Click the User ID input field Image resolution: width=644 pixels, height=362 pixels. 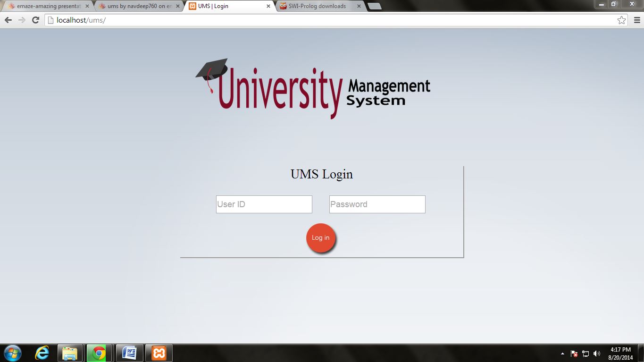tap(264, 204)
